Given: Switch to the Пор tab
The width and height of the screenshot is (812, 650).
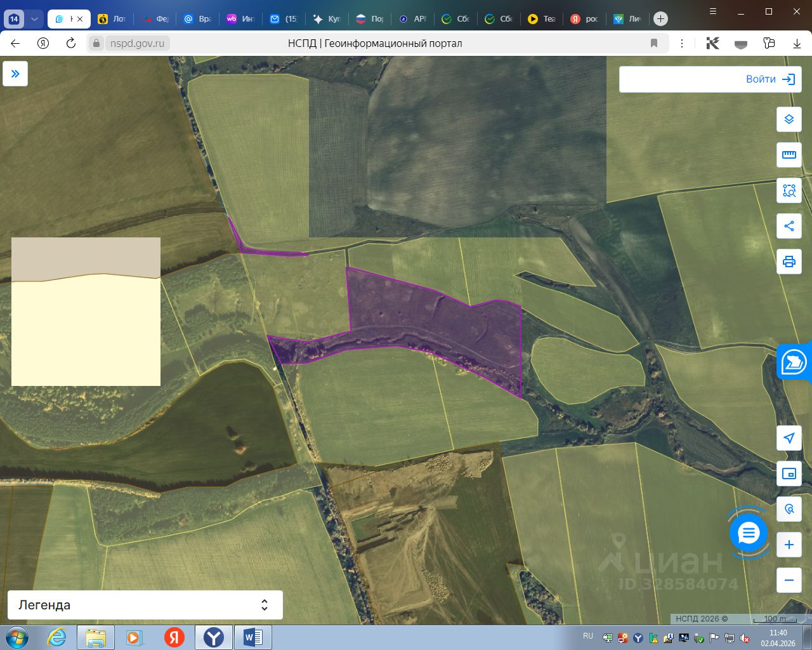Looking at the screenshot, I should (x=370, y=19).
